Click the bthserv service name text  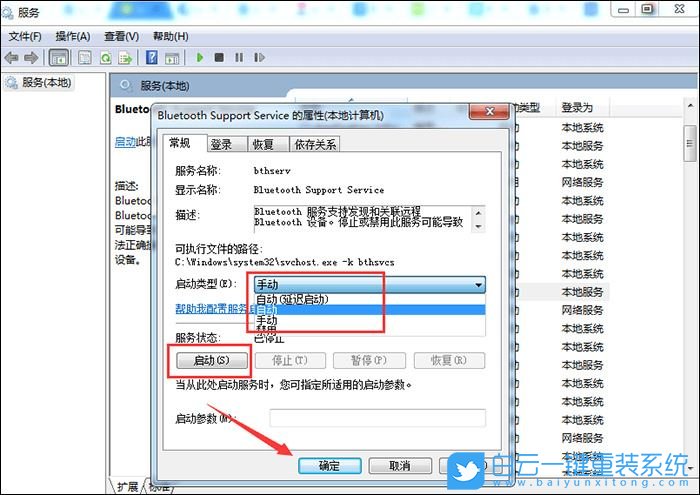(272, 171)
